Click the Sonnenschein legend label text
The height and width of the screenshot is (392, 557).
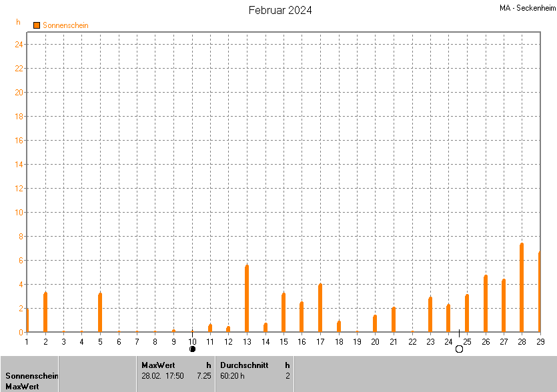[x=65, y=25]
